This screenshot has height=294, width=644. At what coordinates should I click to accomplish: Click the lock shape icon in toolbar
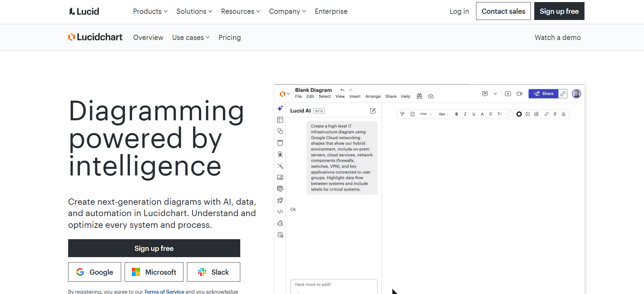pos(563,114)
